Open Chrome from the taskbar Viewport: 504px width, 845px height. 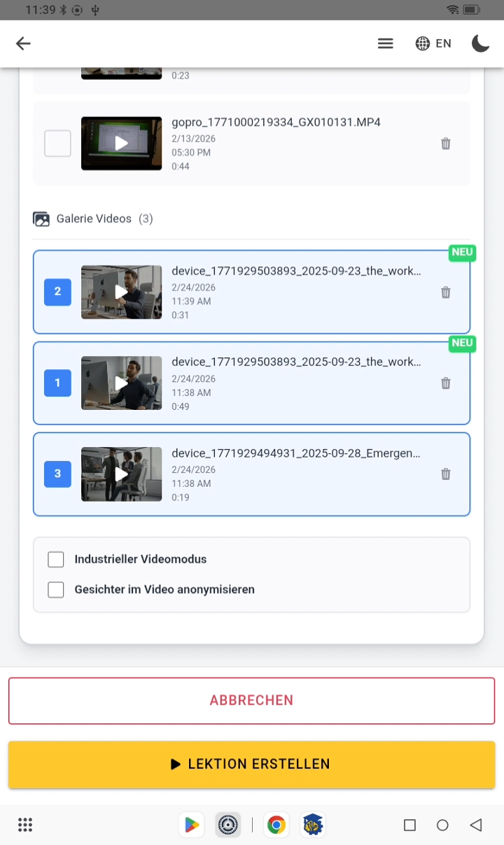pos(276,825)
